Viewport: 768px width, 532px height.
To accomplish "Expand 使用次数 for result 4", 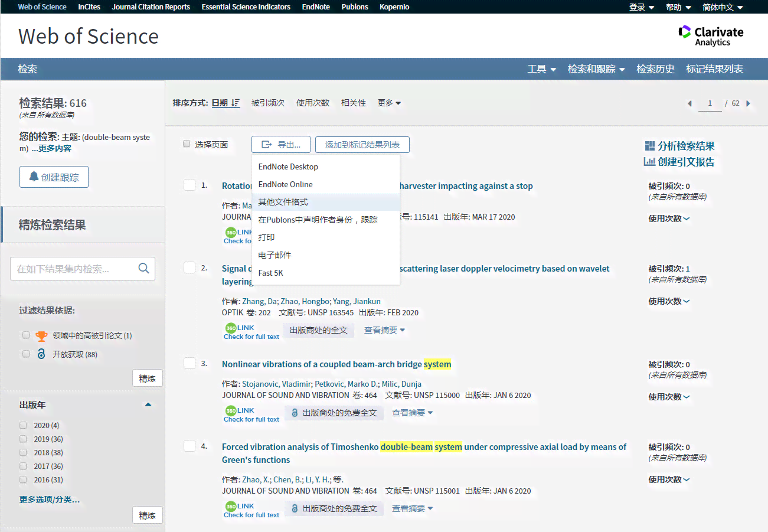I will coord(669,479).
